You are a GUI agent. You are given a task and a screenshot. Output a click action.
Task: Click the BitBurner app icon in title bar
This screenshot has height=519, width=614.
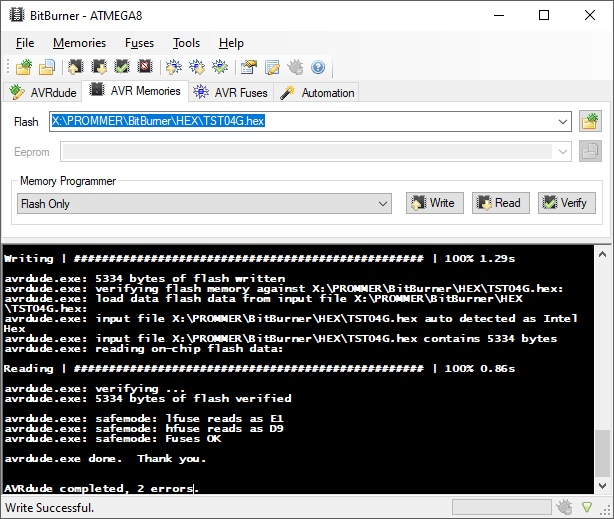coord(16,15)
